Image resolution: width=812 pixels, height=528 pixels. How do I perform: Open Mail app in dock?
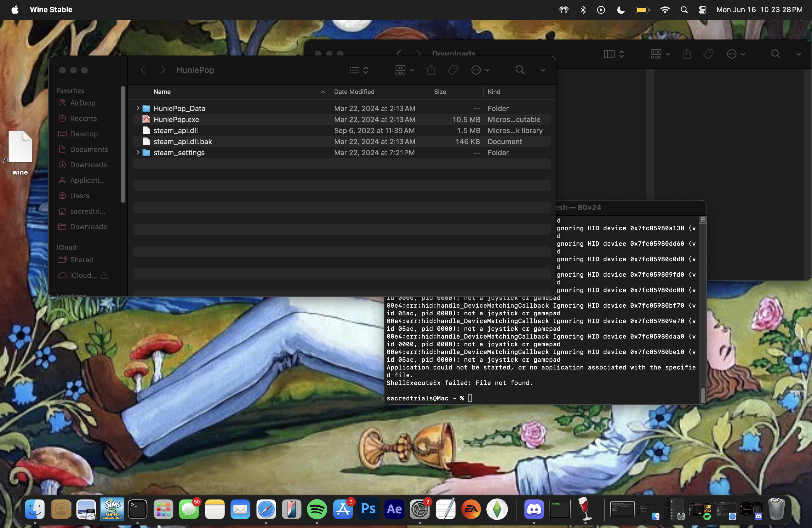(x=240, y=509)
